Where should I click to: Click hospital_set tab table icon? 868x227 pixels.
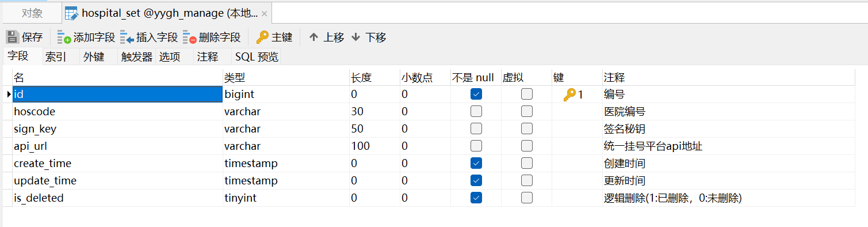71,13
